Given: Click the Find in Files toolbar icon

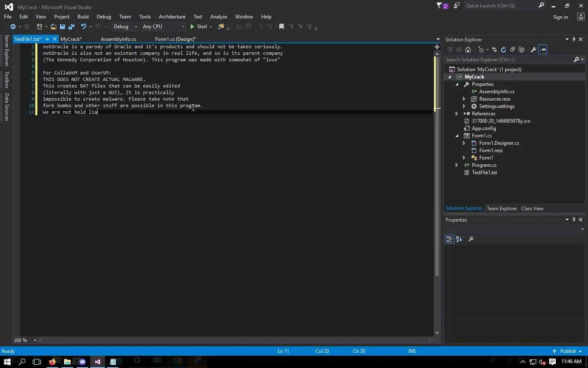Looking at the screenshot, I should 221,27.
